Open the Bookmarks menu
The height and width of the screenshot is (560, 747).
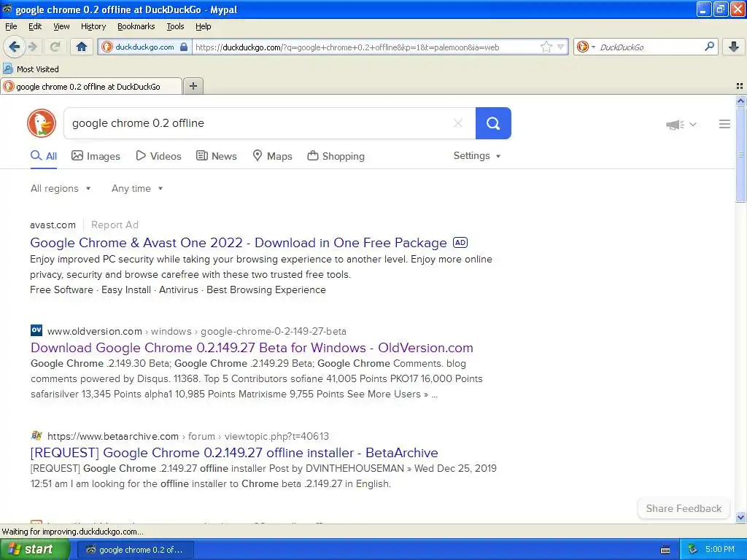[136, 26]
